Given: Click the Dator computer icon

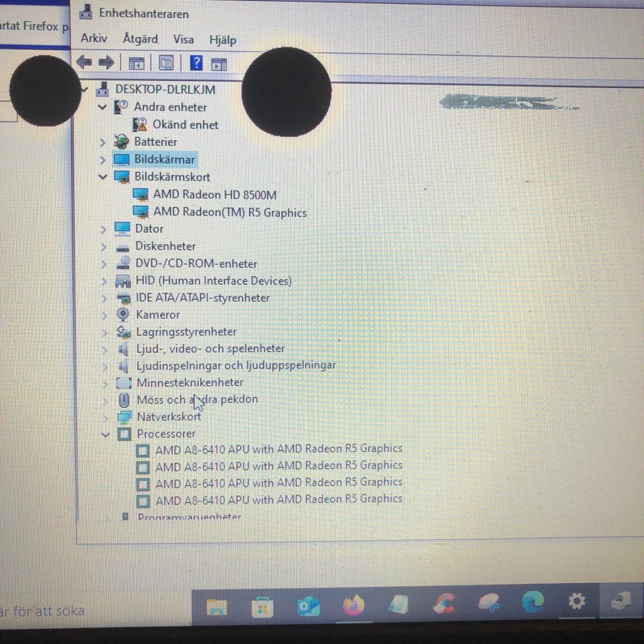Looking at the screenshot, I should pyautogui.click(x=122, y=229).
